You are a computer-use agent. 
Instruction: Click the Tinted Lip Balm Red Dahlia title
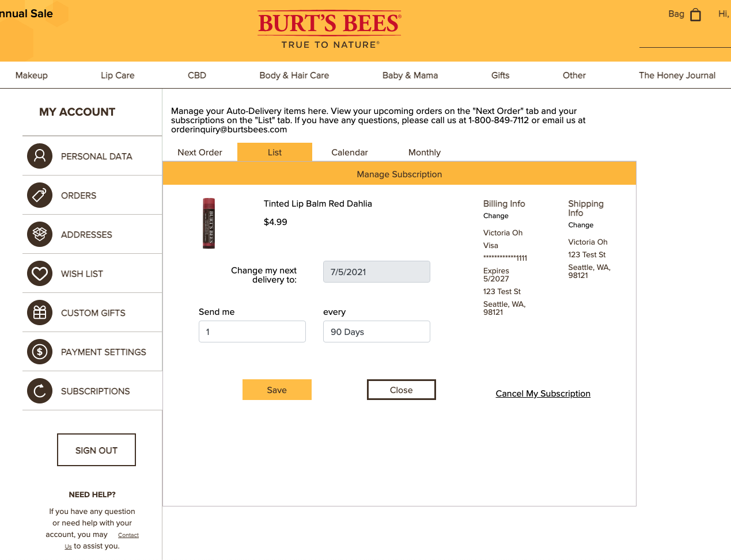point(318,204)
